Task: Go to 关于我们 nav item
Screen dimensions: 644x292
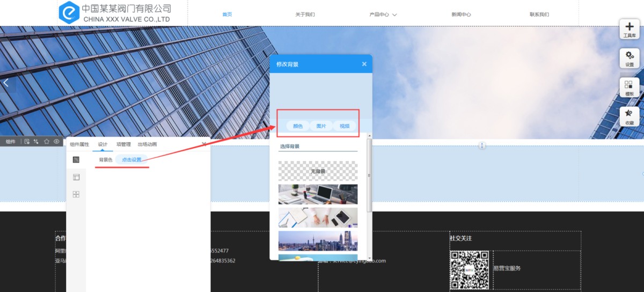Action: (x=305, y=14)
